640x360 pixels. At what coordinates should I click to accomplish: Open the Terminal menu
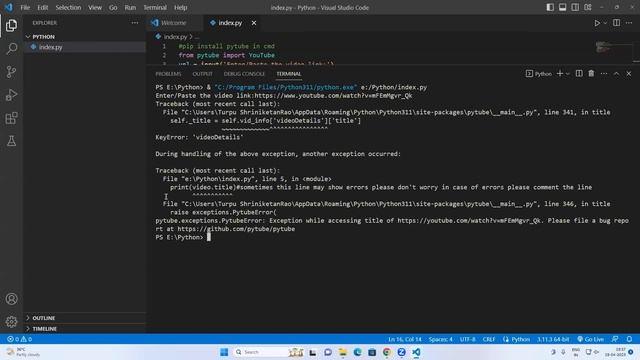155,7
